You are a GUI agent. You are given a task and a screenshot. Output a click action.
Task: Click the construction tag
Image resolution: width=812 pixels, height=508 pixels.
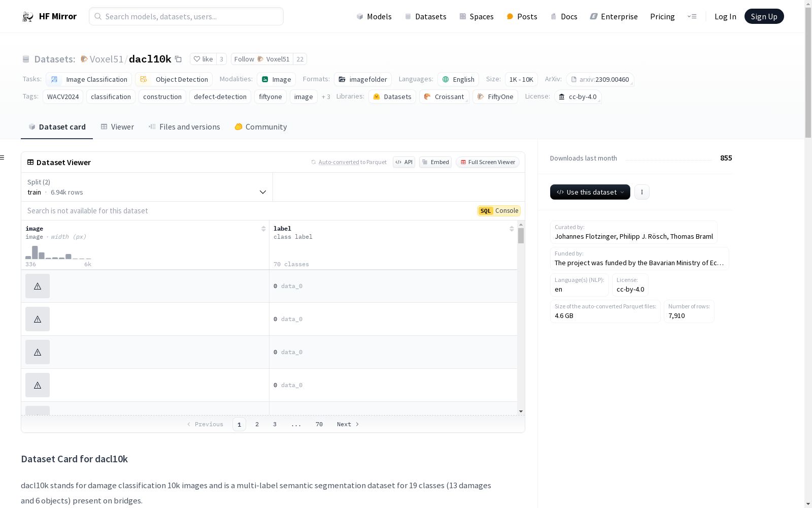pos(162,97)
